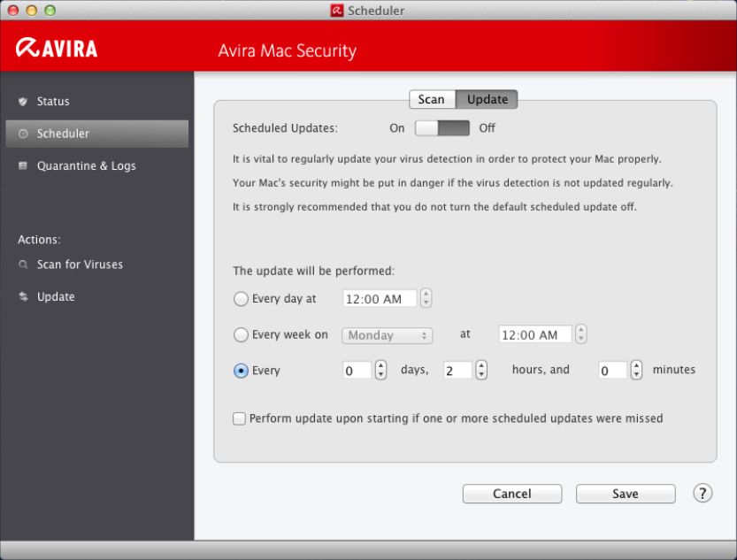737x560 pixels.
Task: Enable perform update upon starting checkbox
Action: [239, 418]
